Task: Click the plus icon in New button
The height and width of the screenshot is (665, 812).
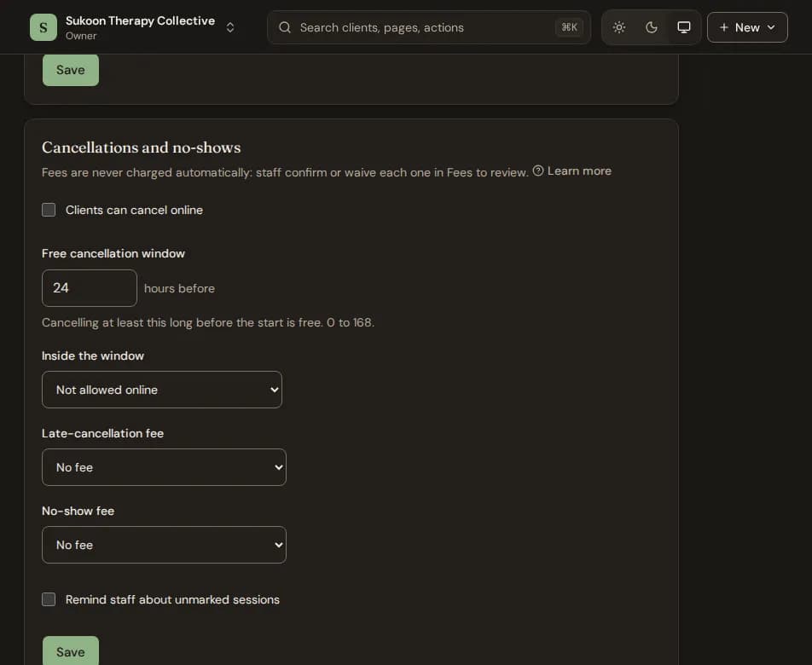Action: (724, 27)
